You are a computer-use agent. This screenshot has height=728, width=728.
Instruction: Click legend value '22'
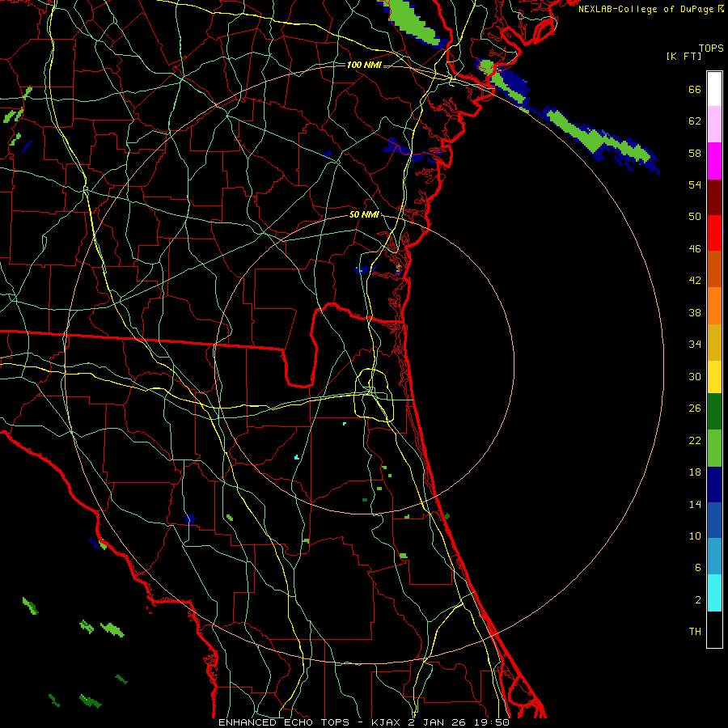[x=695, y=441]
